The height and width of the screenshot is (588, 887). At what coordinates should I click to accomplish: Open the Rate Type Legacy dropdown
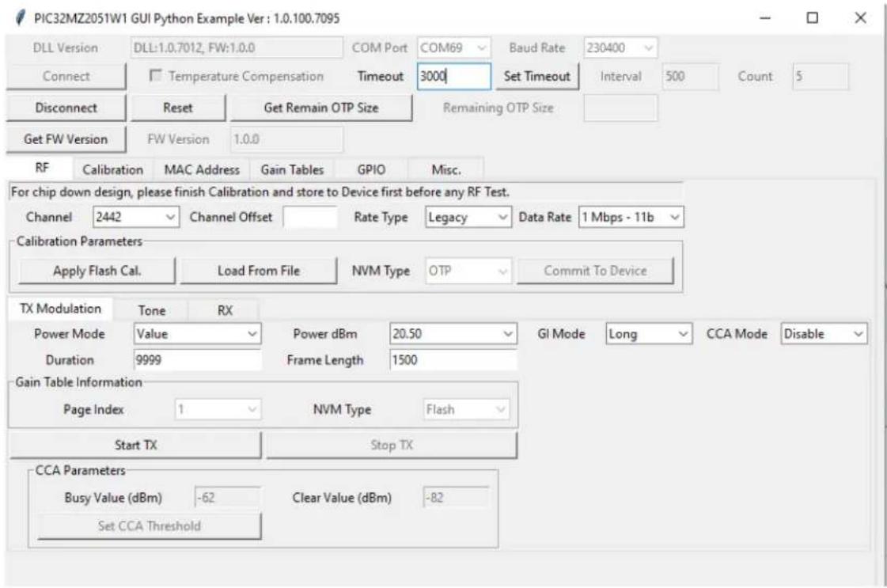coord(468,217)
